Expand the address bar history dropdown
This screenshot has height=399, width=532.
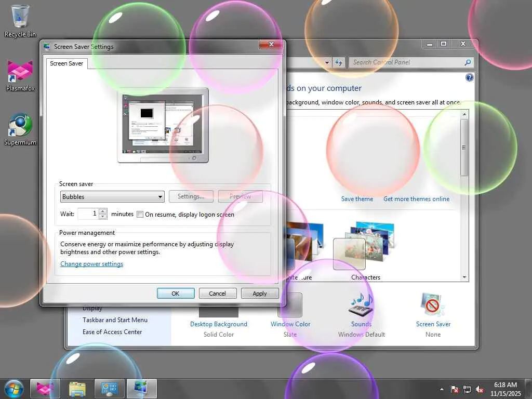tap(327, 62)
